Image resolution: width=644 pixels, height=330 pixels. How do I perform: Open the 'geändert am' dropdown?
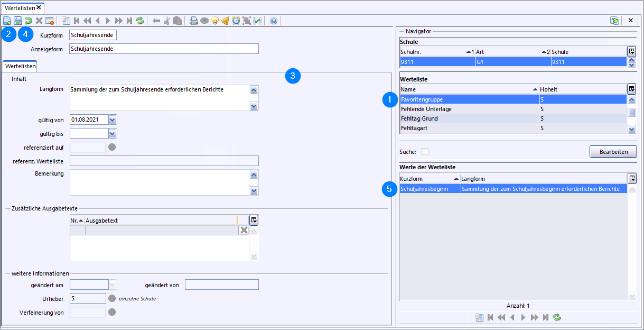tap(113, 285)
